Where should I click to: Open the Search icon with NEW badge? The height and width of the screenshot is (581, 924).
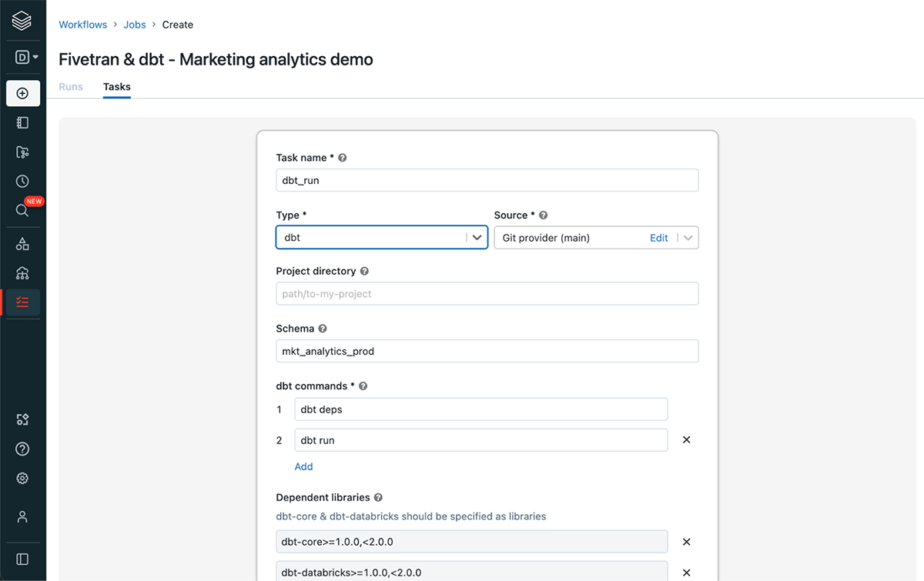pos(22,211)
